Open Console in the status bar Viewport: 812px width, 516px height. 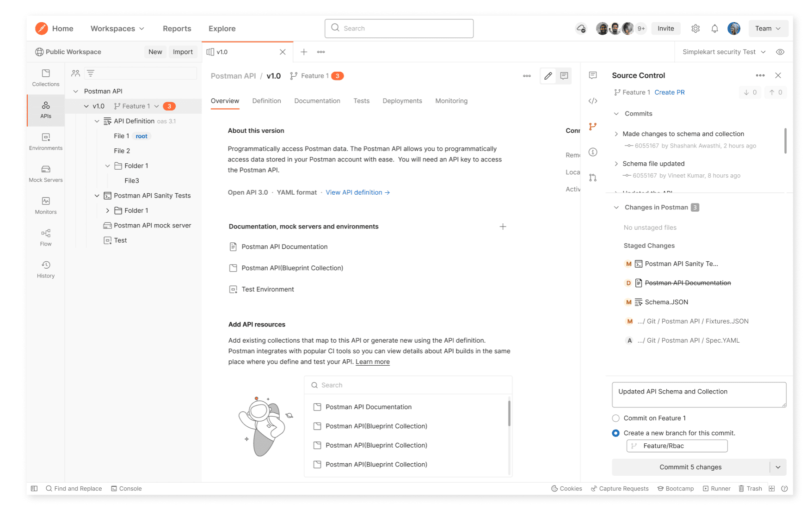click(x=126, y=488)
